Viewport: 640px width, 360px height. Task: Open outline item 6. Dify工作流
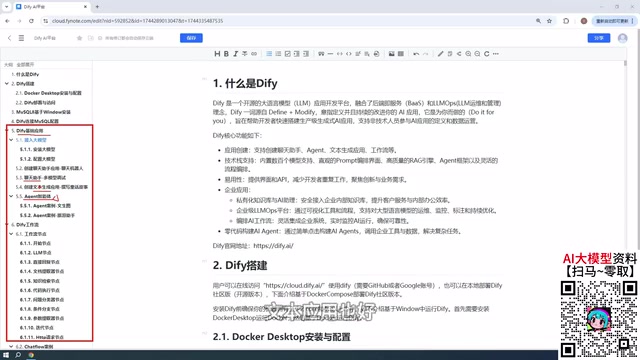[x=25, y=224]
